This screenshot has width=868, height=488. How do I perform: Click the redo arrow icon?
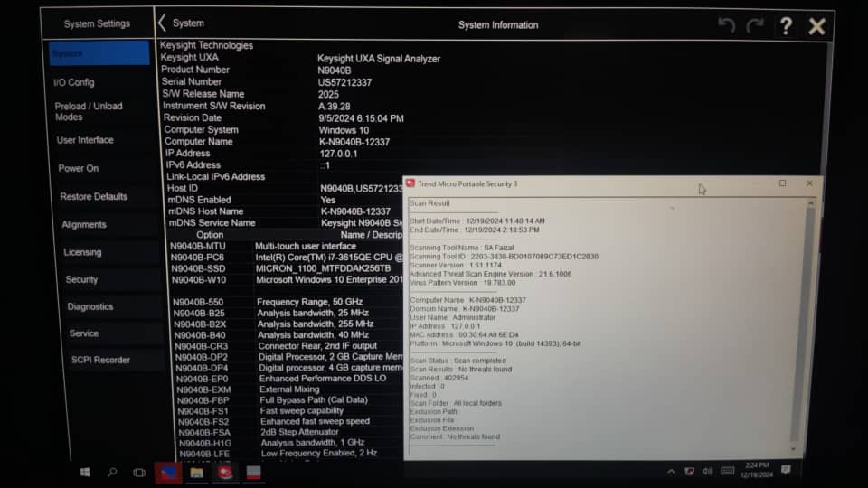tap(755, 25)
